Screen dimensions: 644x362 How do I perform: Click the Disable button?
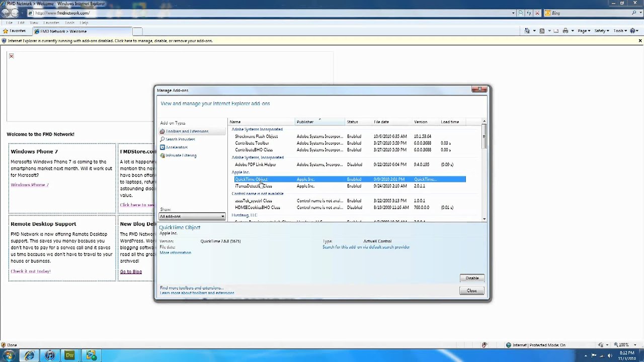[x=472, y=278]
